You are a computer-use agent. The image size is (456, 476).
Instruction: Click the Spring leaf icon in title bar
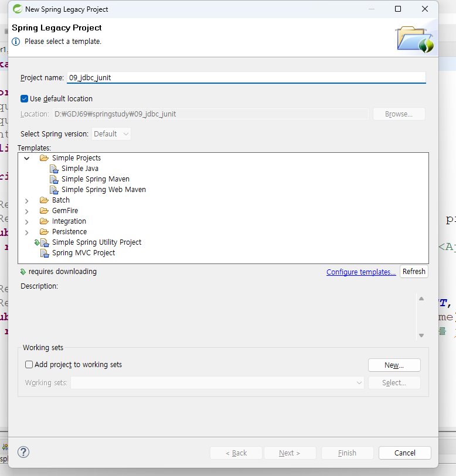pos(18,9)
